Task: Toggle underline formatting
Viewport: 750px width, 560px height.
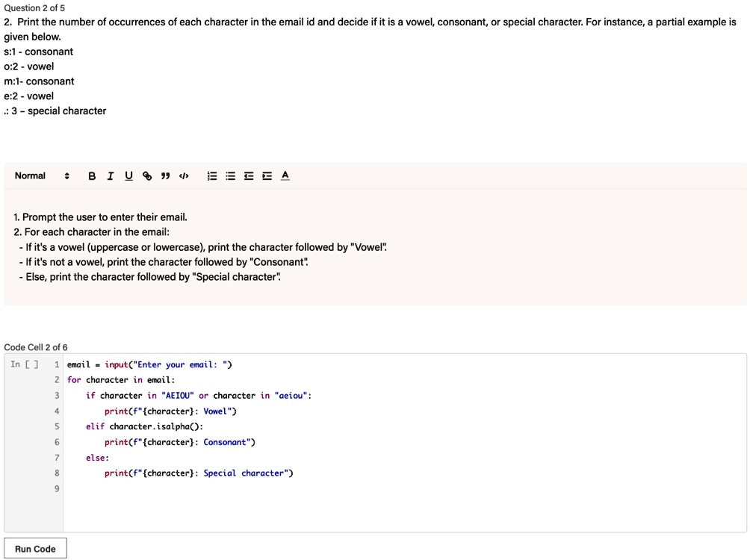Action: (128, 175)
